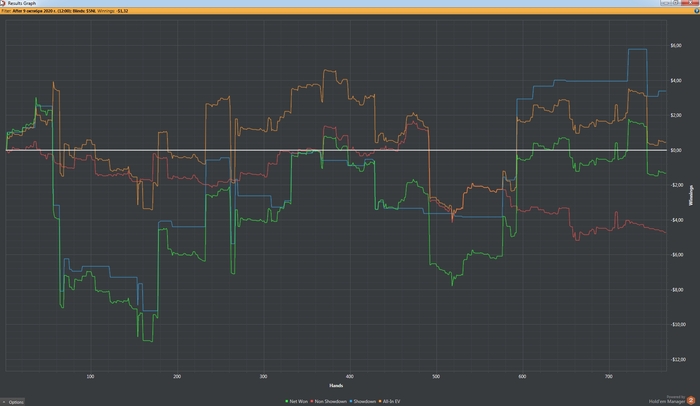The height and width of the screenshot is (406, 700).
Task: Click the -$2,00 y-axis value
Action: click(677, 185)
